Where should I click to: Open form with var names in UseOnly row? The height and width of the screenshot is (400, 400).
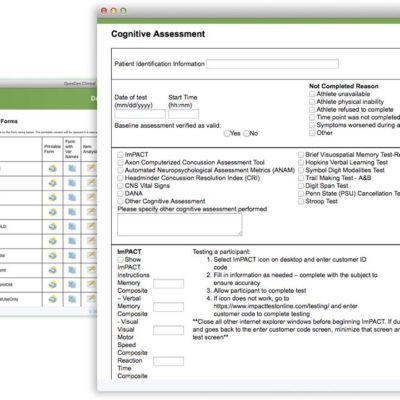pyautogui.click(x=72, y=299)
